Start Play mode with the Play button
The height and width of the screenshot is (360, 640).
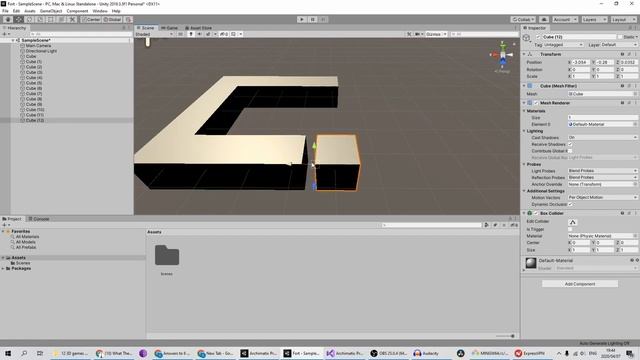(302, 20)
